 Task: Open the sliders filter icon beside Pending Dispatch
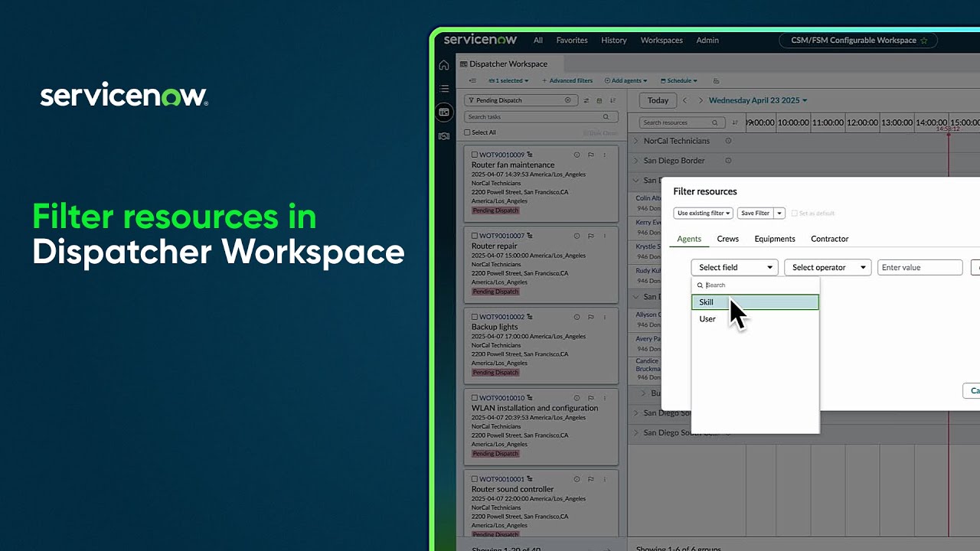[x=586, y=100]
